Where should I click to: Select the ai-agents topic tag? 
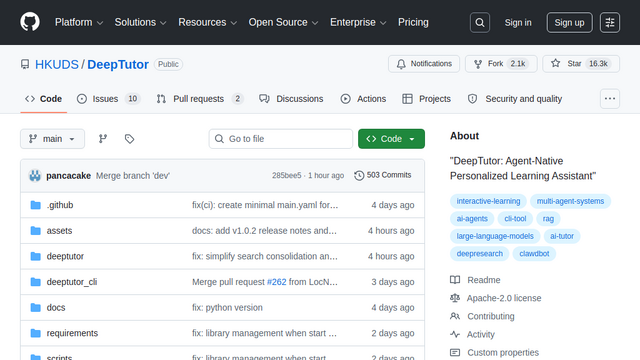tap(472, 219)
